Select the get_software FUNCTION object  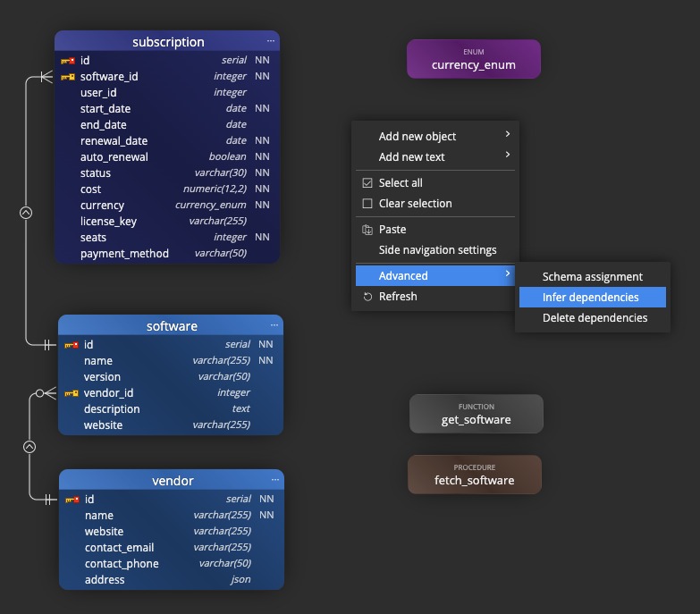(477, 414)
